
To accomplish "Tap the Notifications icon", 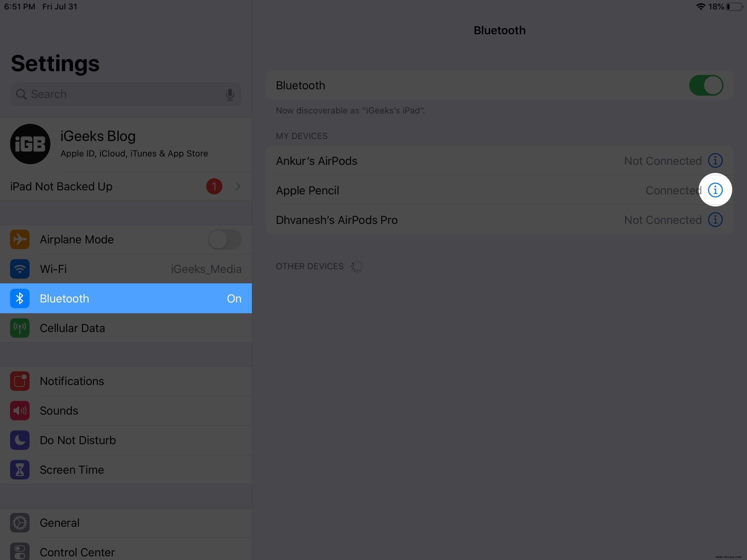I will point(20,381).
